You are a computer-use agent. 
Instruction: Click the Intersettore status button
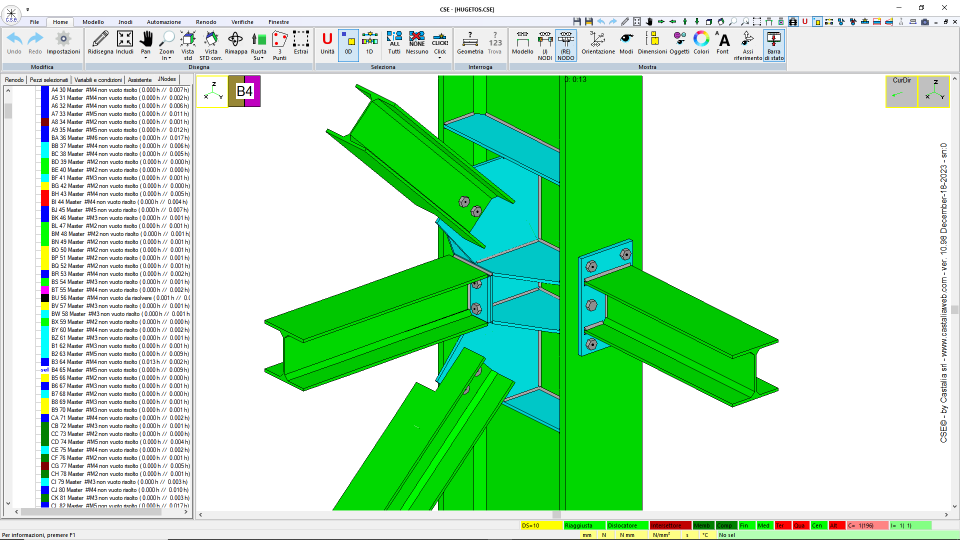[670, 525]
